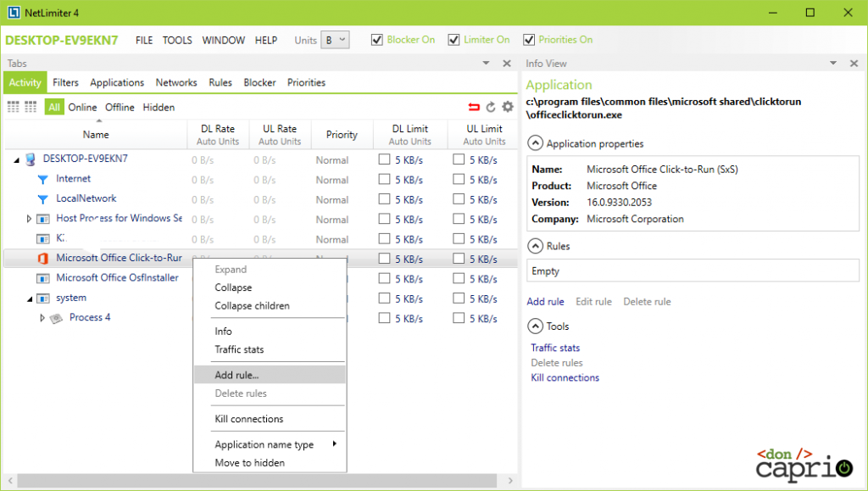This screenshot has height=491, width=868.
Task: Click the Host Process for Windows app icon
Action: (x=42, y=219)
